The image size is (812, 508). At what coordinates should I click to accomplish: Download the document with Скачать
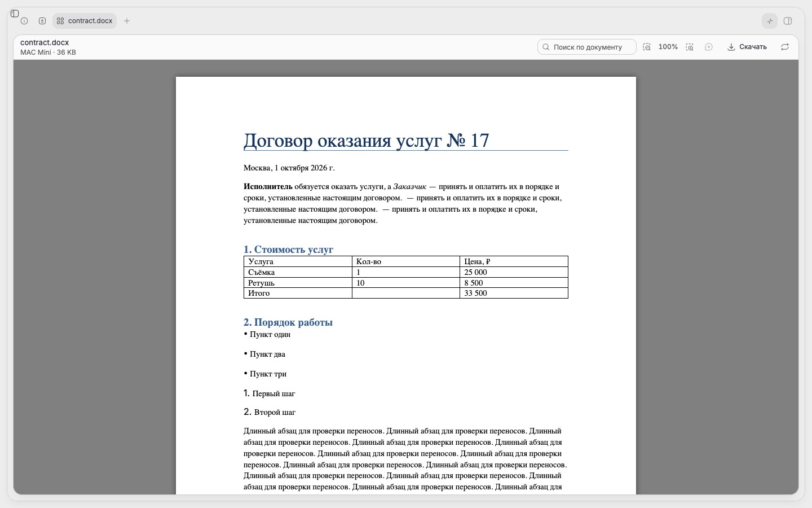tap(747, 47)
